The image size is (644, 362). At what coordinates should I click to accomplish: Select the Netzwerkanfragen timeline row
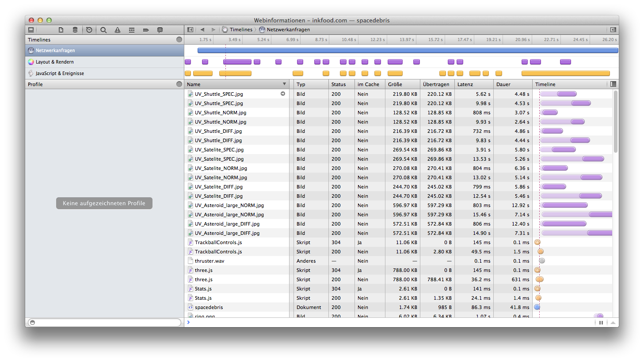coord(104,50)
